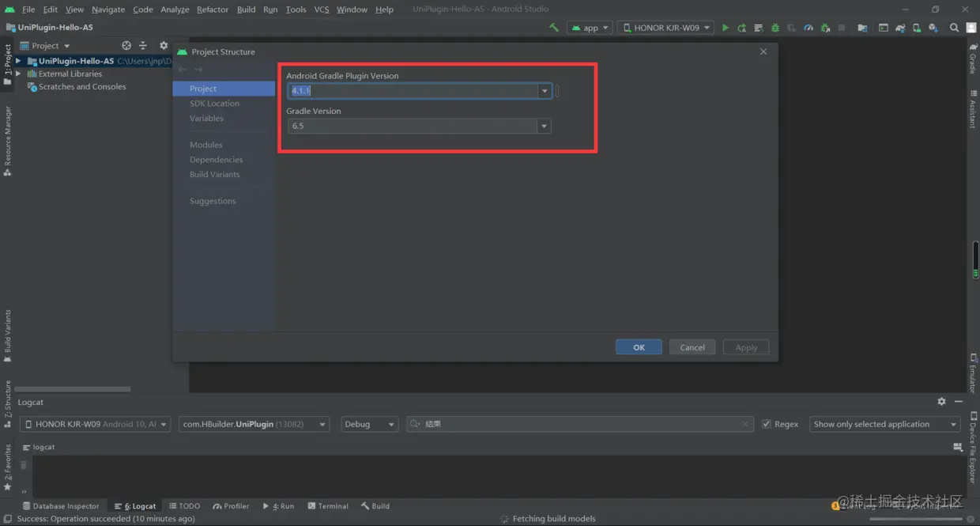Viewport: 980px width, 526px height.
Task: Clear the Logcat search field with X
Action: coord(744,424)
